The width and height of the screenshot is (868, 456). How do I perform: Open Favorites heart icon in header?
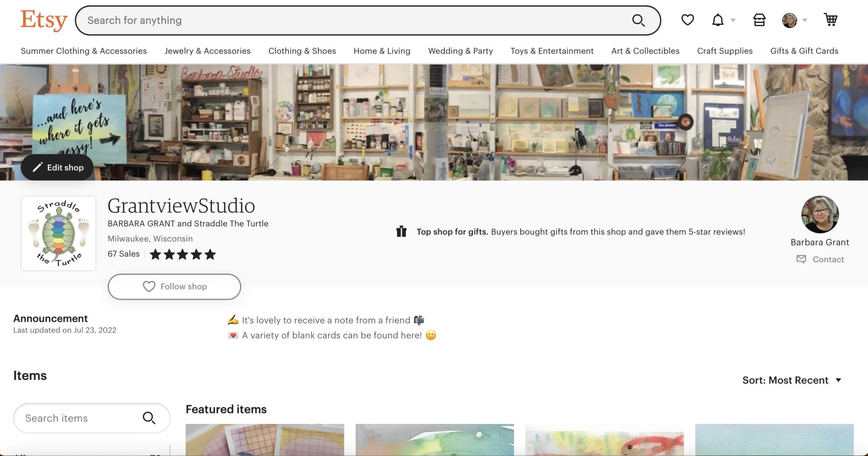[688, 20]
